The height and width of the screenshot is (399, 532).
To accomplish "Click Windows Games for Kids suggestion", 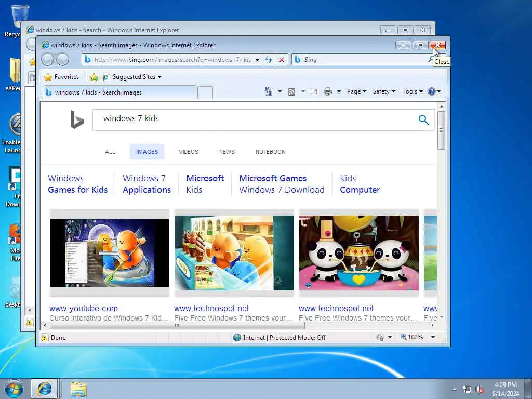I will coord(78,184).
